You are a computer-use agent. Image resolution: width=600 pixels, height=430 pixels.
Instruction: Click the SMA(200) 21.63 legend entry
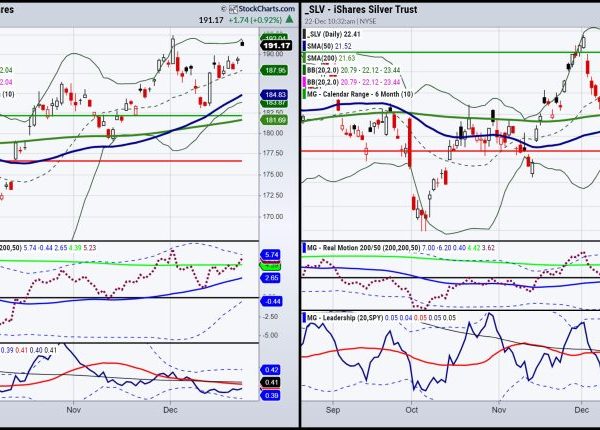pyautogui.click(x=331, y=58)
